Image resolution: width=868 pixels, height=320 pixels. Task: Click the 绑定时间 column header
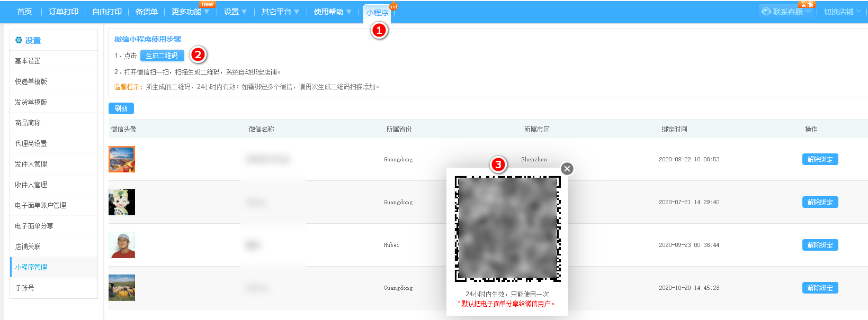tap(674, 129)
